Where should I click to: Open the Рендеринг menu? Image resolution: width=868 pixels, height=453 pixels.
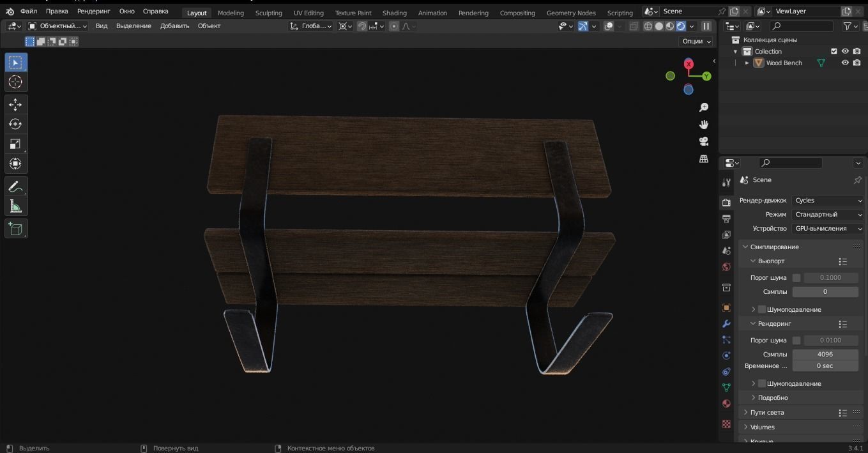point(94,12)
